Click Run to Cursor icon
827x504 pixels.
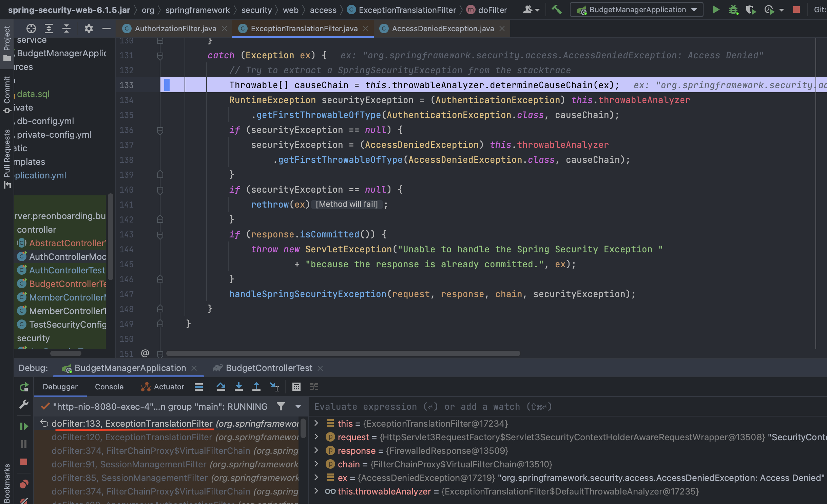coord(274,387)
